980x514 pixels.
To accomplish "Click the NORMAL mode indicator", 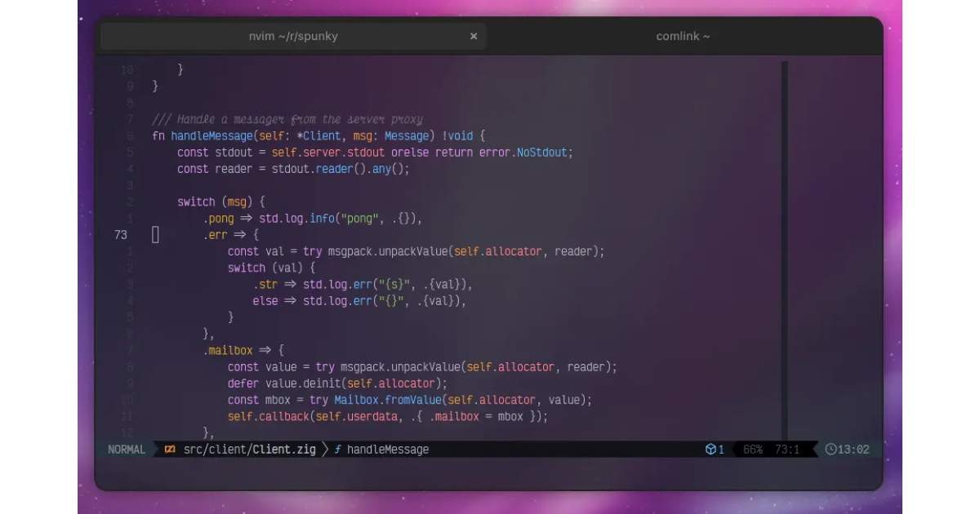I will coord(127,450).
